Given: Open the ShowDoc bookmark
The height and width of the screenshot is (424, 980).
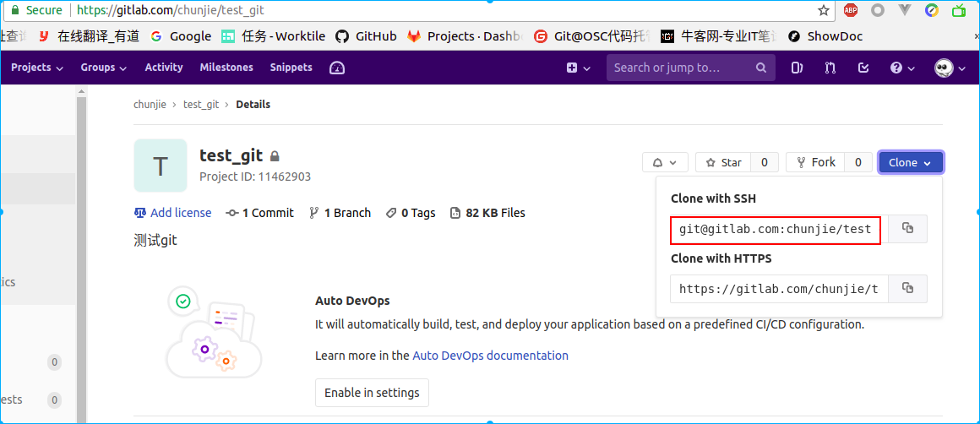Looking at the screenshot, I should tap(825, 36).
